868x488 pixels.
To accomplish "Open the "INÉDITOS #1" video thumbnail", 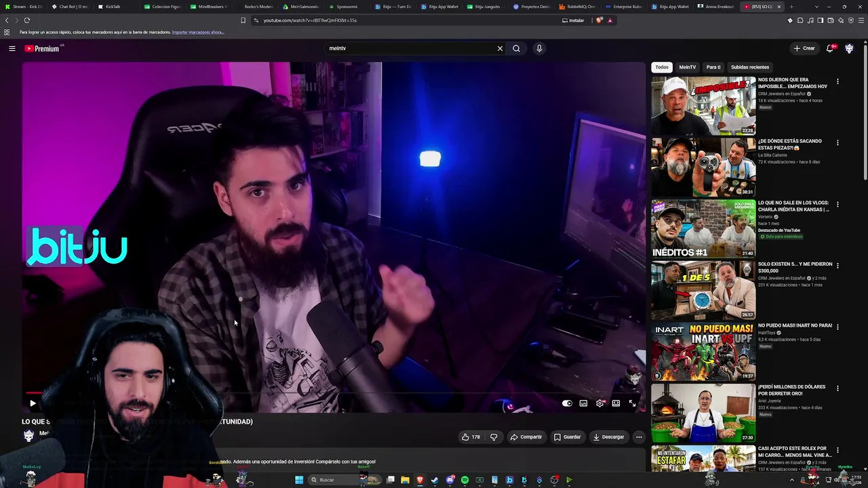I will pos(703,228).
